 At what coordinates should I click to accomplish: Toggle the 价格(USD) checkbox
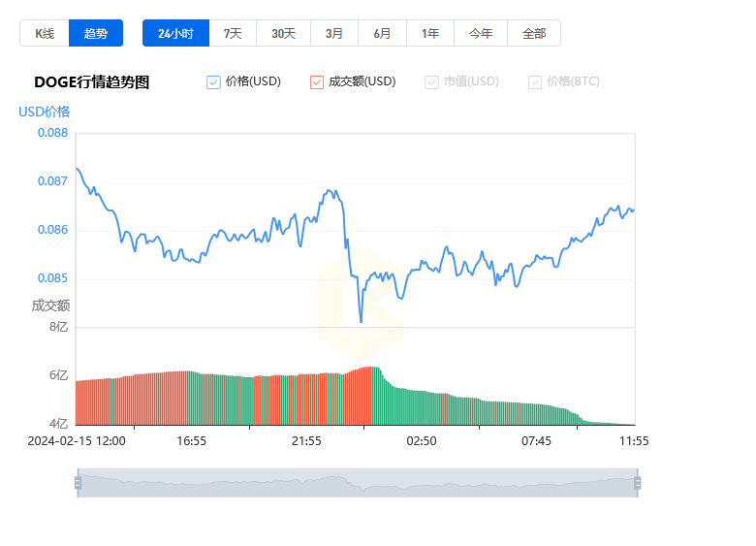[213, 82]
